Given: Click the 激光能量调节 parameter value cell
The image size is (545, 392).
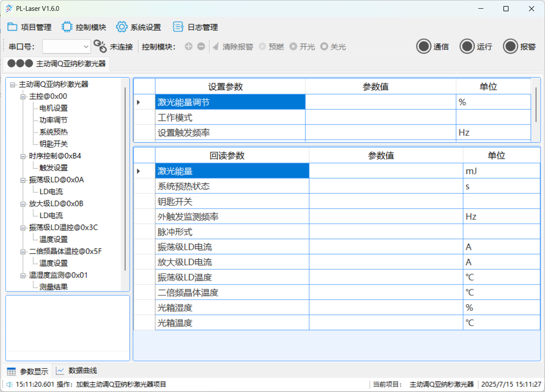Looking at the screenshot, I should point(380,102).
